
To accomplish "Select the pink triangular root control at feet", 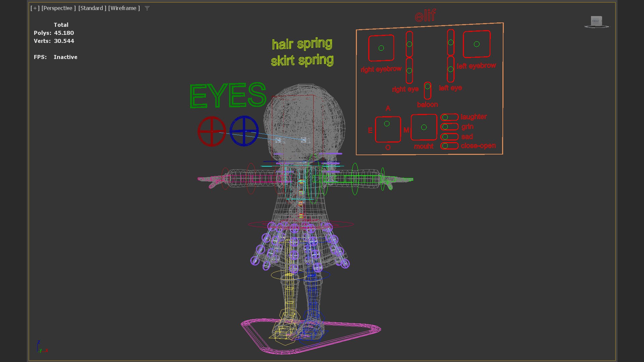I will pos(311,337).
